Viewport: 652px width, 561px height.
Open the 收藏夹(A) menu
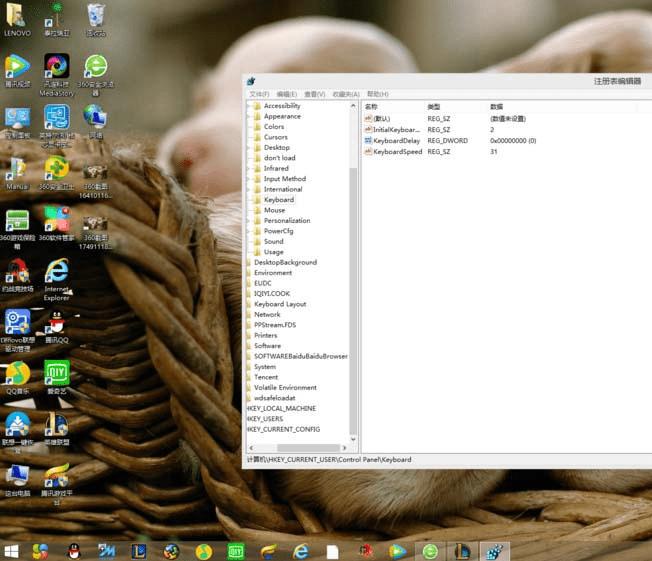[346, 94]
